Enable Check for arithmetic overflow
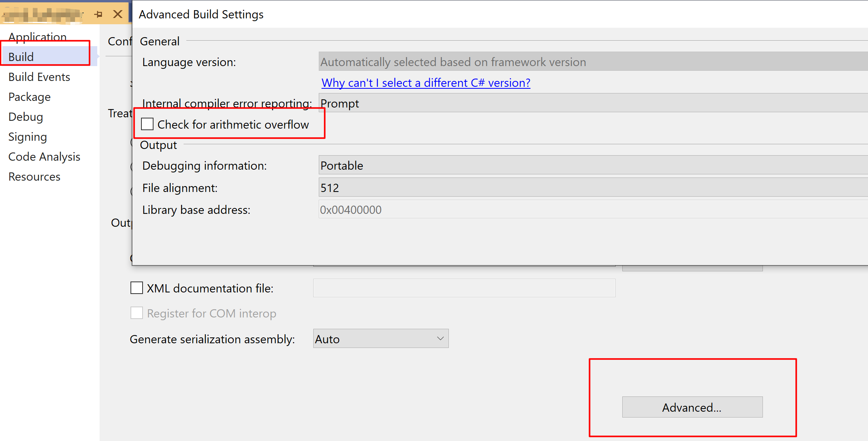868x441 pixels. (147, 124)
